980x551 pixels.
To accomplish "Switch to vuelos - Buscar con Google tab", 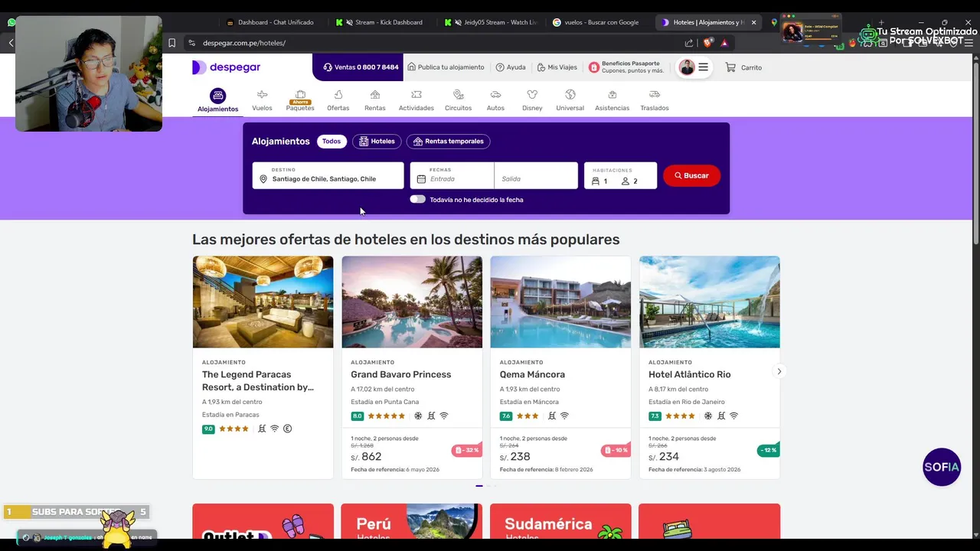I will pos(601,22).
